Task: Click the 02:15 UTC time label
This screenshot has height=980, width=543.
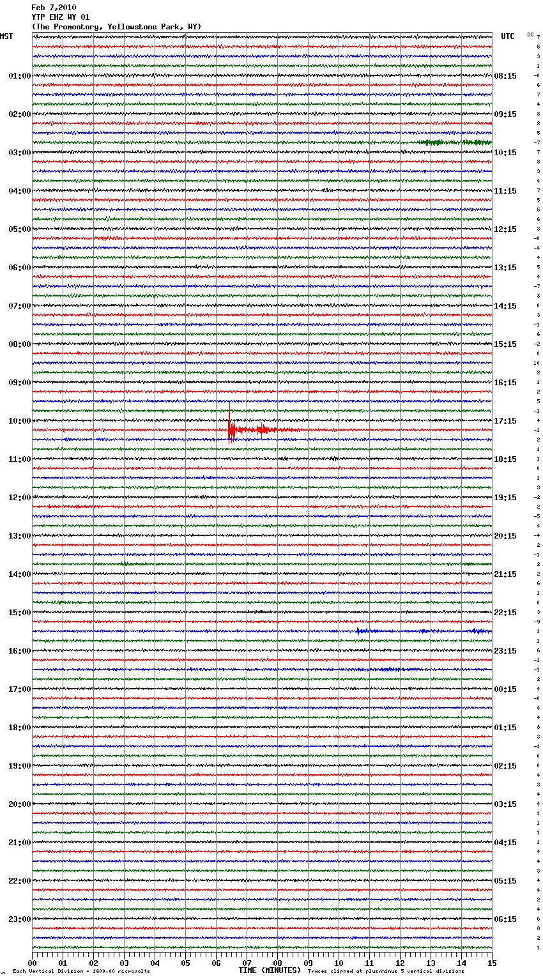Action: pyautogui.click(x=505, y=766)
